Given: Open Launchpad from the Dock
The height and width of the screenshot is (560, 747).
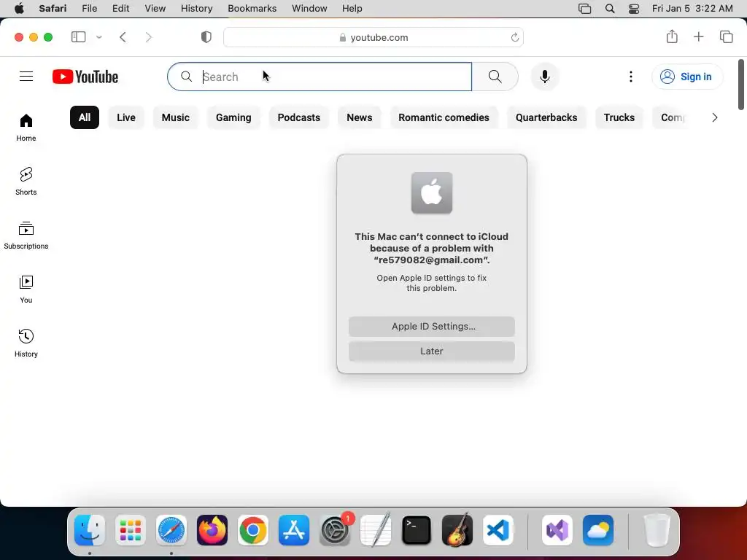Looking at the screenshot, I should pyautogui.click(x=131, y=530).
